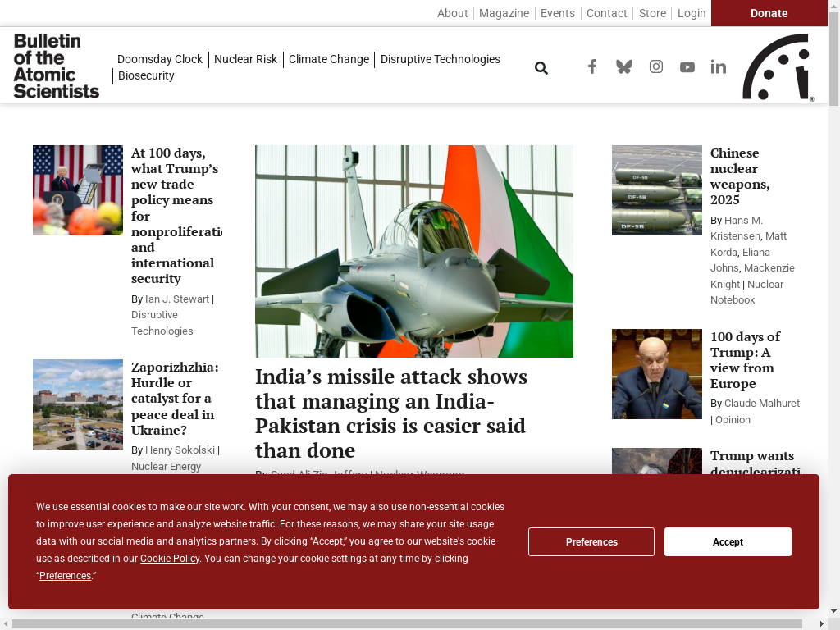View author Matt Korda's page

click(749, 244)
